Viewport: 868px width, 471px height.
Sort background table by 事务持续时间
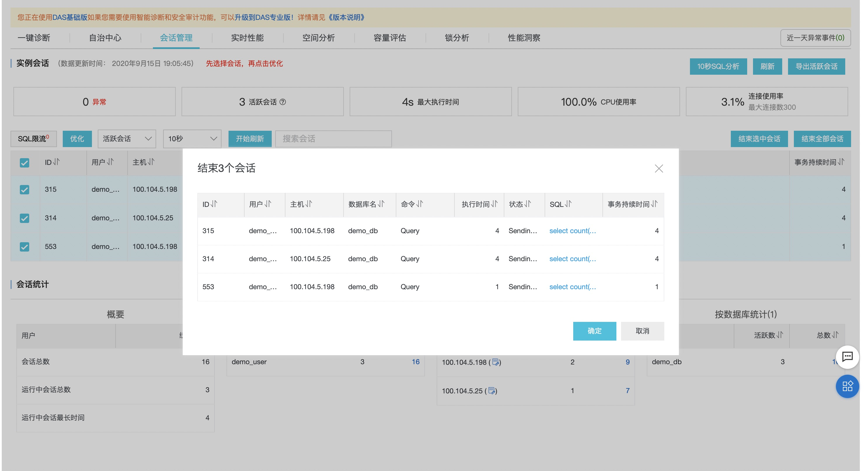841,162
